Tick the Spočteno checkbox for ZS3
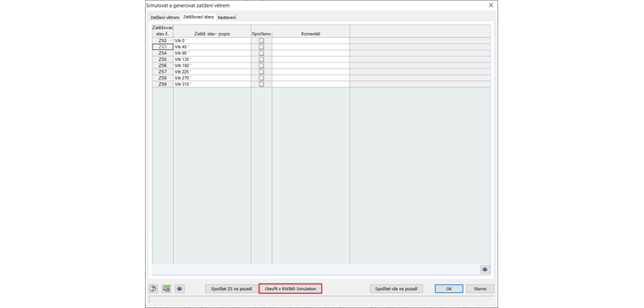The image size is (644, 308). [x=261, y=47]
